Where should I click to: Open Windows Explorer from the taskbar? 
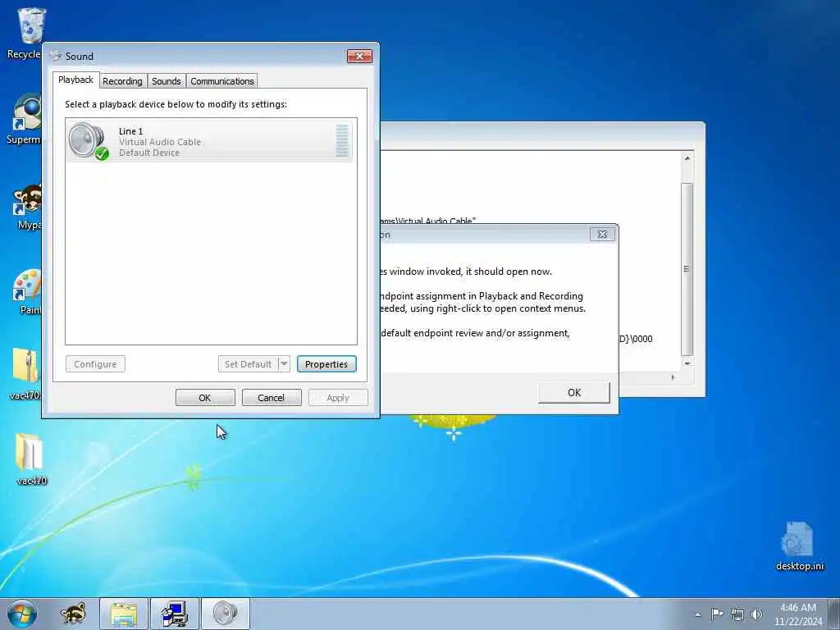point(124,614)
